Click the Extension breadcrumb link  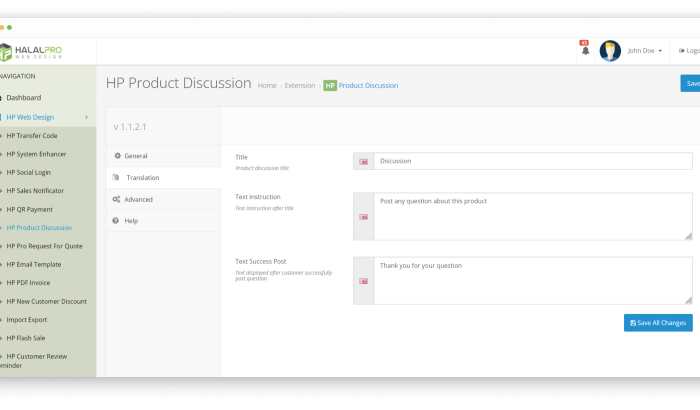pos(299,86)
